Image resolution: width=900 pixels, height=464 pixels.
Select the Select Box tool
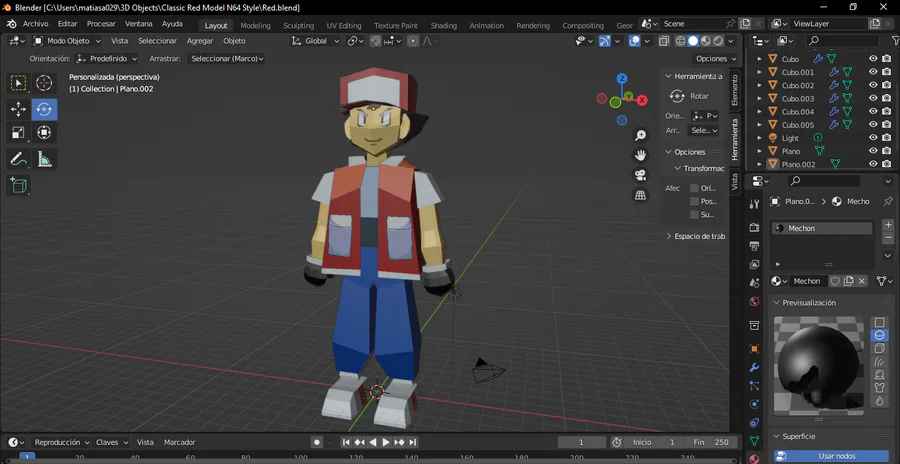[18, 83]
